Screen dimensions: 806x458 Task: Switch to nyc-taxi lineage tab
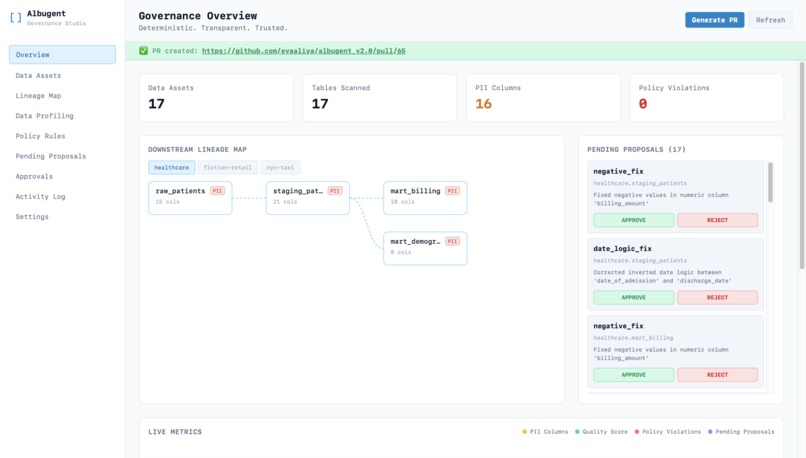[x=280, y=168]
